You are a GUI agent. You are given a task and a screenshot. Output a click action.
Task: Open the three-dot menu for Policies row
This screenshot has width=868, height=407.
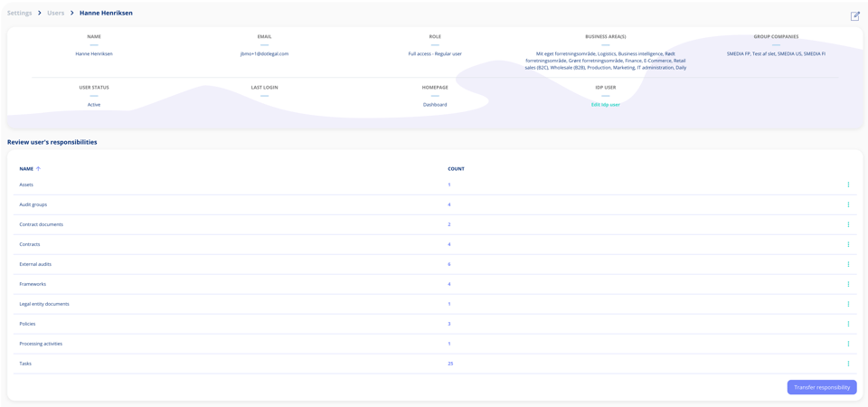pyautogui.click(x=848, y=324)
